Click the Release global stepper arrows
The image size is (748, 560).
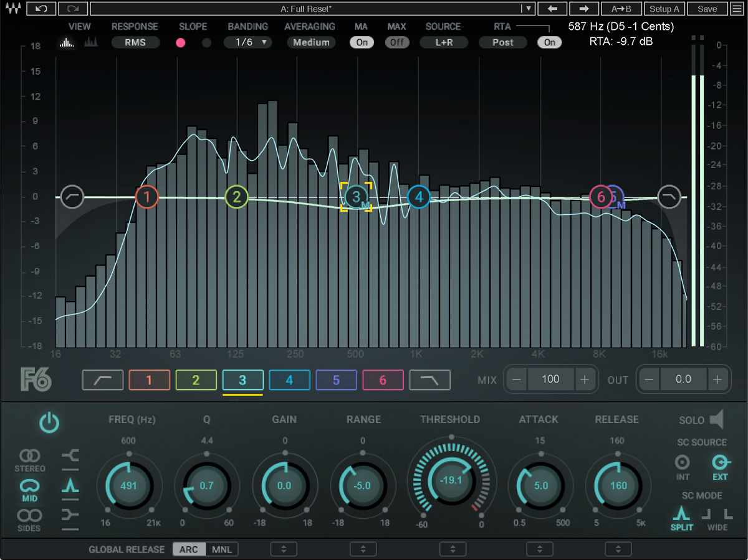tap(618, 549)
